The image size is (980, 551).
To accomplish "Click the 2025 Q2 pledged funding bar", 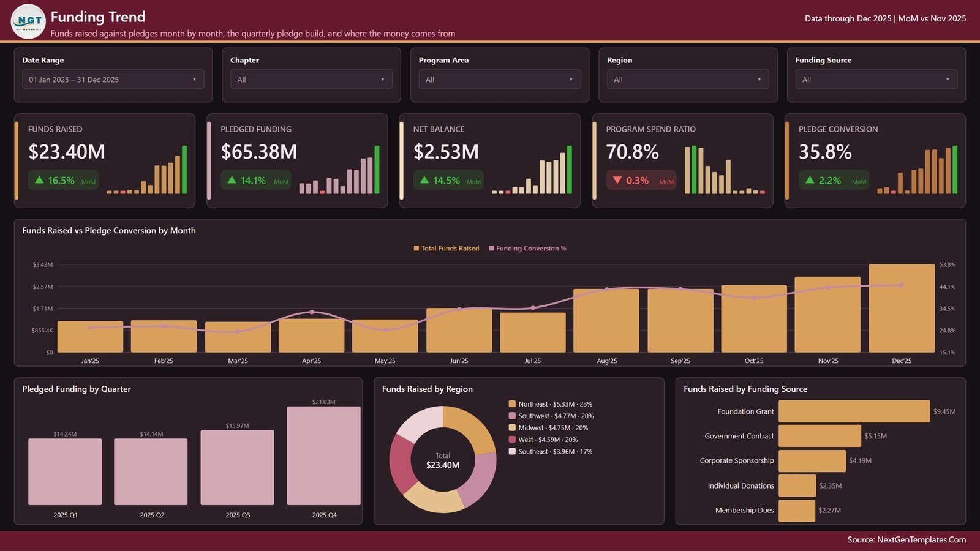I will pyautogui.click(x=151, y=472).
